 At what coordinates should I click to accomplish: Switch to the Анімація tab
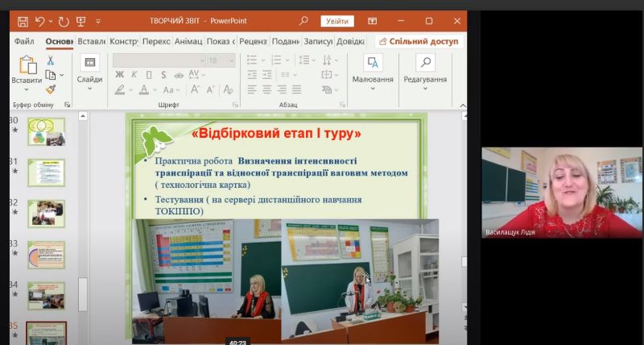(x=188, y=42)
